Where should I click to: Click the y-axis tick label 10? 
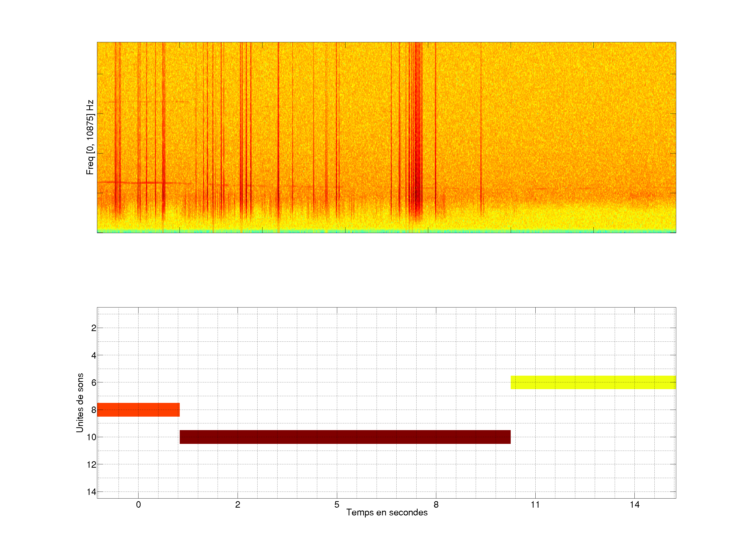click(92, 437)
